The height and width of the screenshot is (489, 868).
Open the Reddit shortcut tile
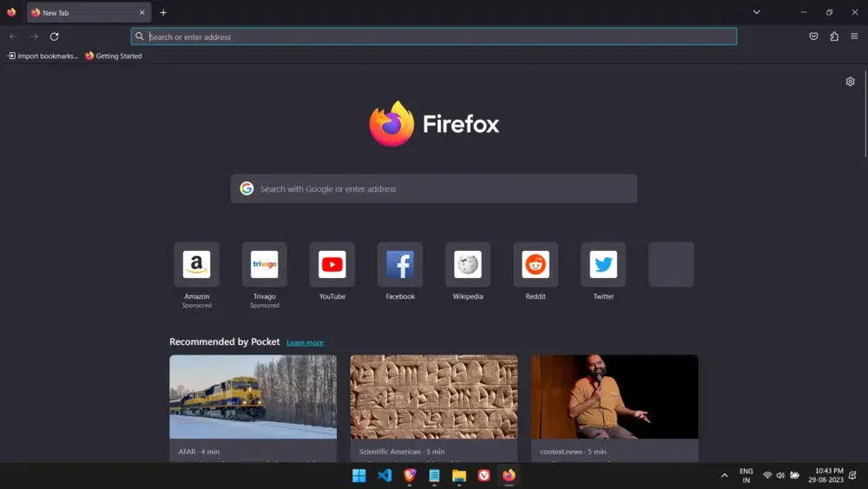536,264
